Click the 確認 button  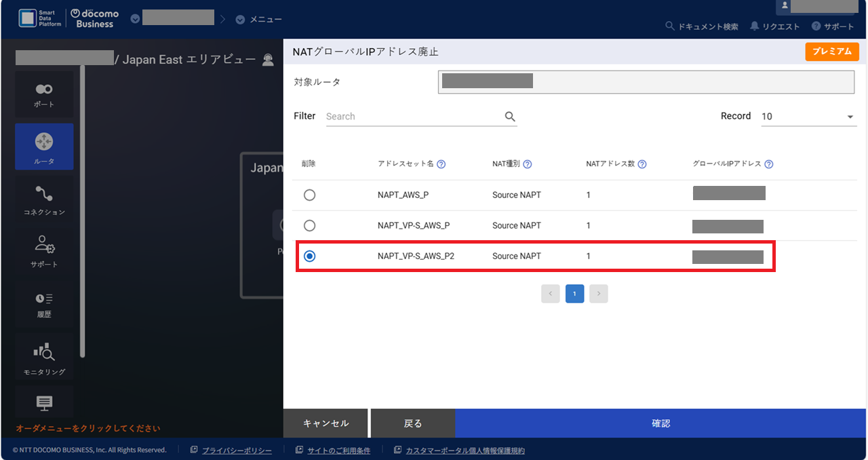pos(660,423)
